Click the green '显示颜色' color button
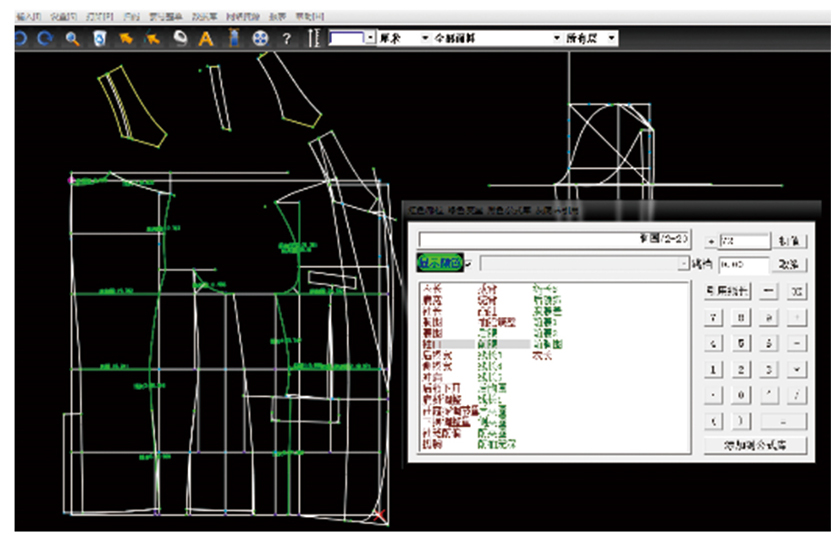This screenshot has height=541, width=836. pyautogui.click(x=440, y=263)
